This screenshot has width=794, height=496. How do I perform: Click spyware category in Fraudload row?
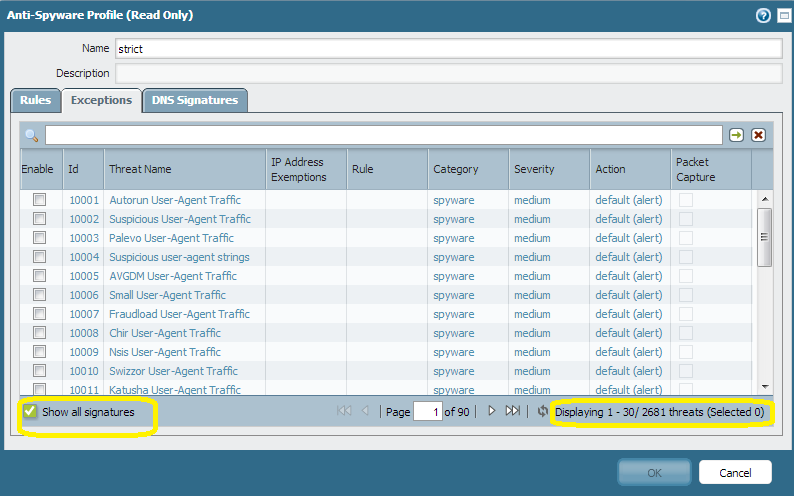[454, 314]
